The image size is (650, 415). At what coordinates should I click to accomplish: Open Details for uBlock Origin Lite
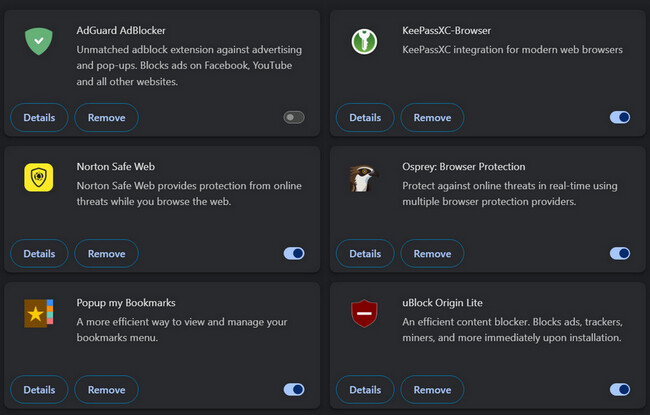365,389
